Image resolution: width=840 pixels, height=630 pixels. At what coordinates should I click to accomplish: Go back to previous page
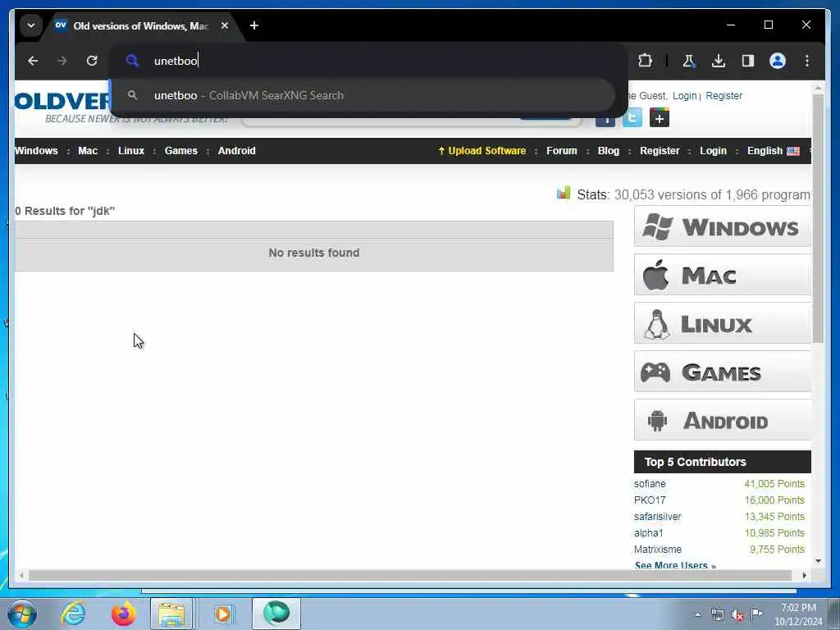33,61
